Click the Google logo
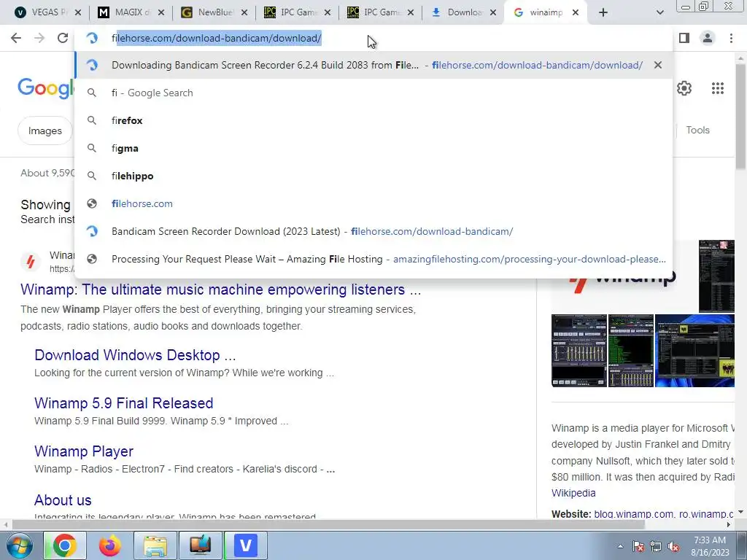This screenshot has width=747, height=560. 46,88
